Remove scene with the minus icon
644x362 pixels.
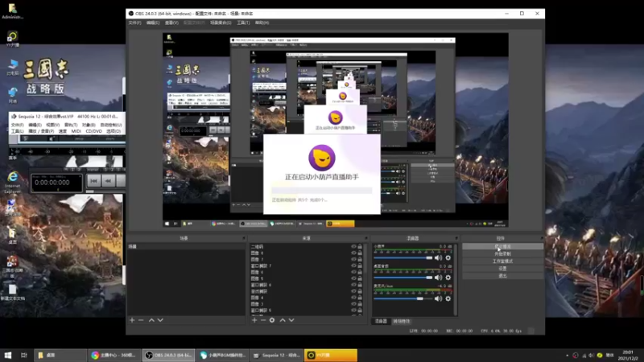(141, 320)
